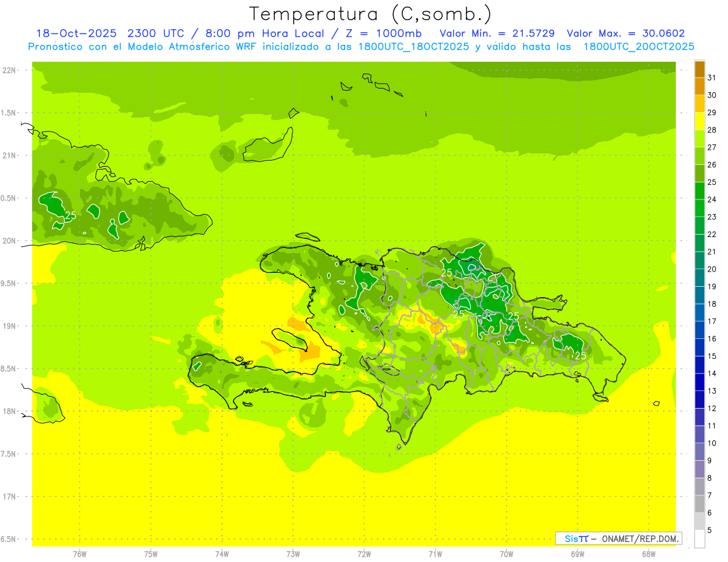The width and height of the screenshot is (728, 562).
Task: Click the Temperatura (C,somb.) map title
Action: (370, 13)
